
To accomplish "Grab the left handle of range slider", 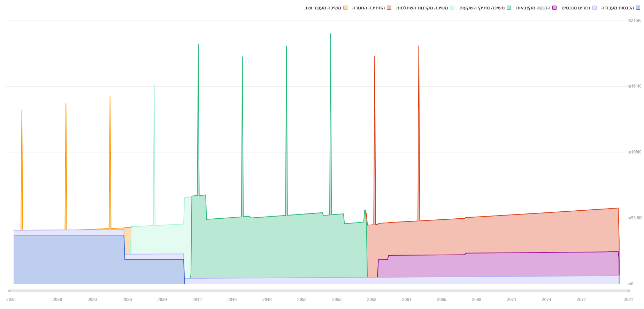I will tap(9, 291).
